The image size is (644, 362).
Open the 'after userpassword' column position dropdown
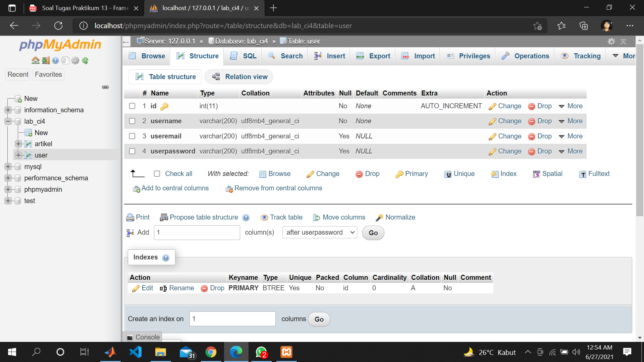coord(319,232)
